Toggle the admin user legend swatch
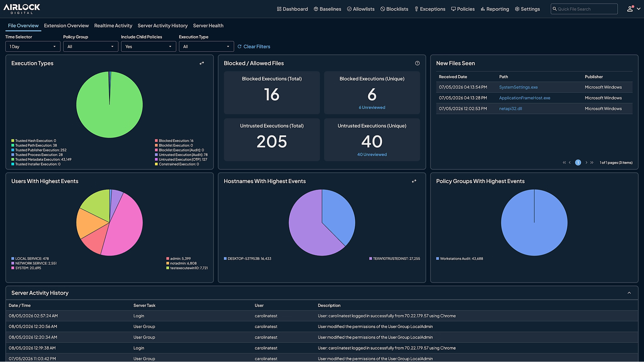The image size is (644, 362). click(168, 259)
